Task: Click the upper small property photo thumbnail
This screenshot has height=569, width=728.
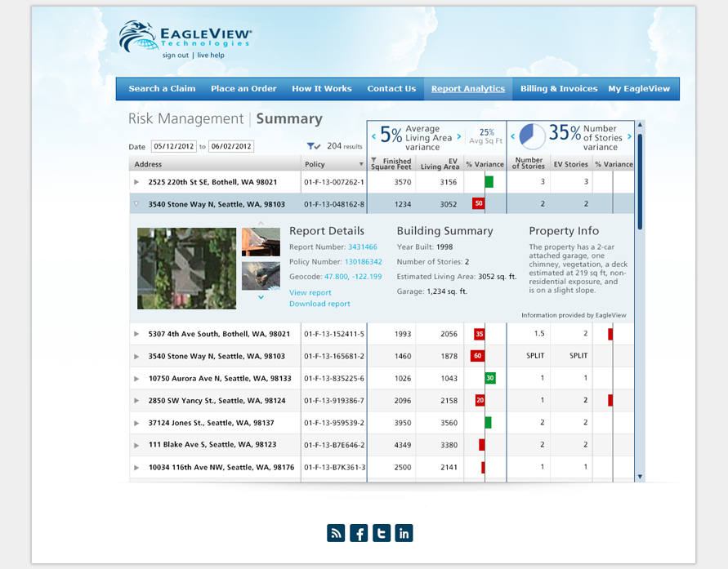Action: coord(261,242)
